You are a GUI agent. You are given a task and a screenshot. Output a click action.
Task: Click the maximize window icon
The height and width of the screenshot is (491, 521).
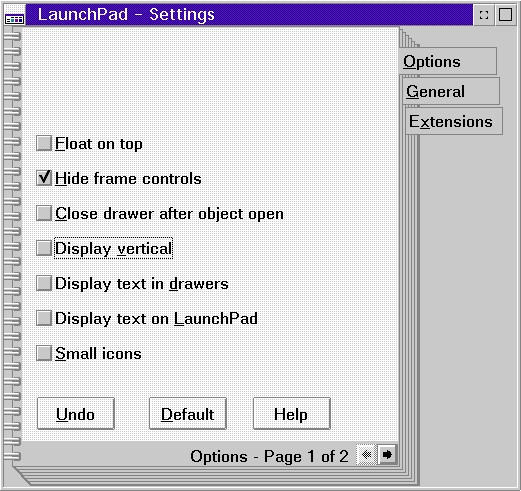505,15
